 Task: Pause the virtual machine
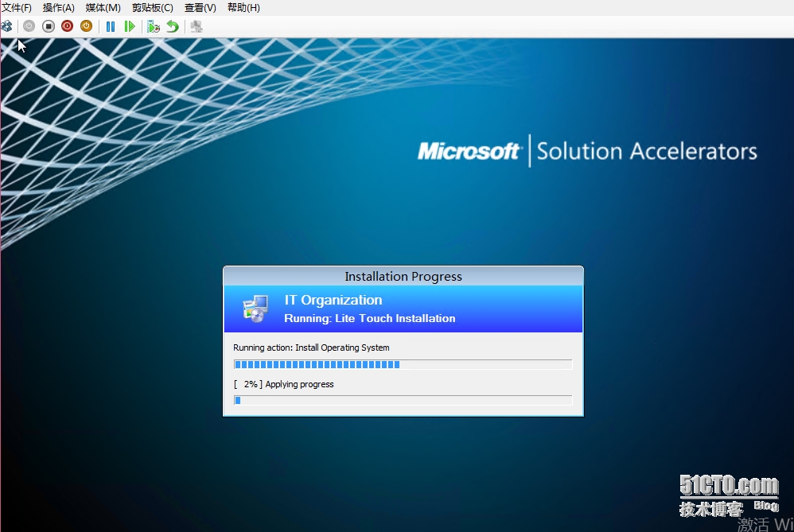111,26
